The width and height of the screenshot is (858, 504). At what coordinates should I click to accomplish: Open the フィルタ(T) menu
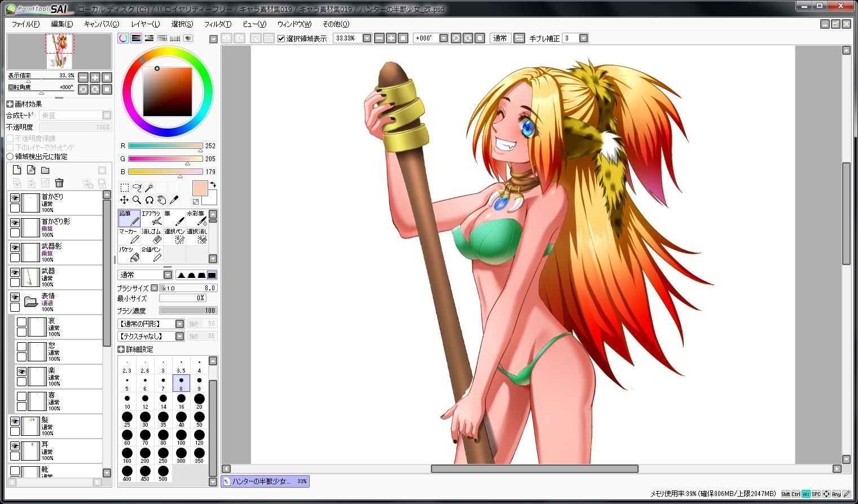coord(217,24)
